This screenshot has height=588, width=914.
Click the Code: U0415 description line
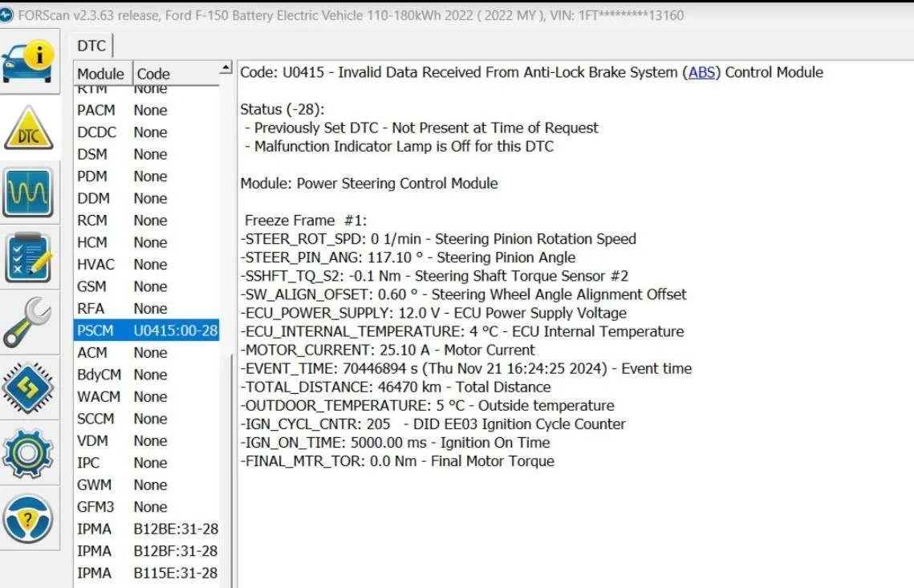point(531,72)
